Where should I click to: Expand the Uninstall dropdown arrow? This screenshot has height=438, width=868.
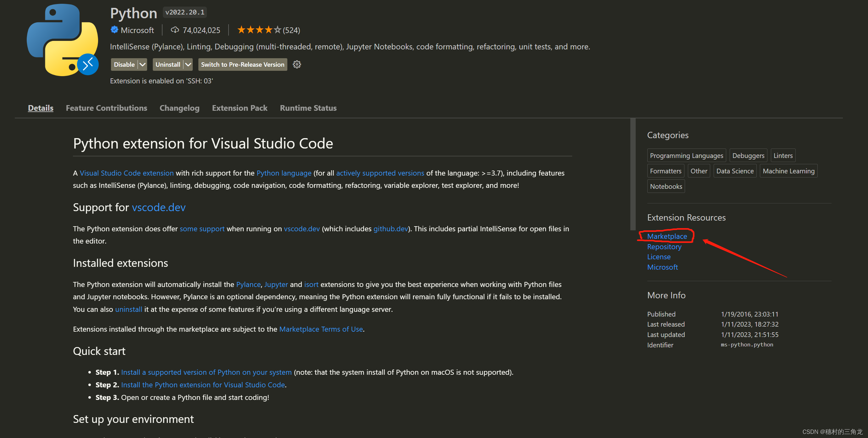pyautogui.click(x=188, y=65)
